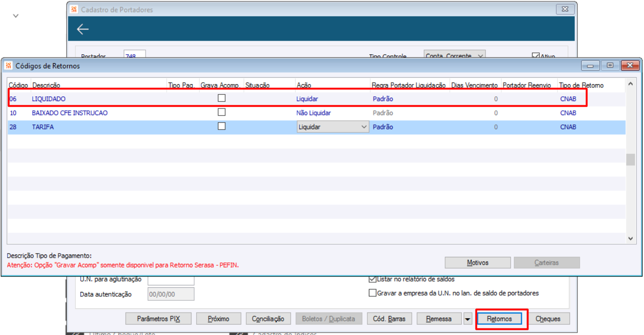Sort by the Código column header

pos(19,85)
